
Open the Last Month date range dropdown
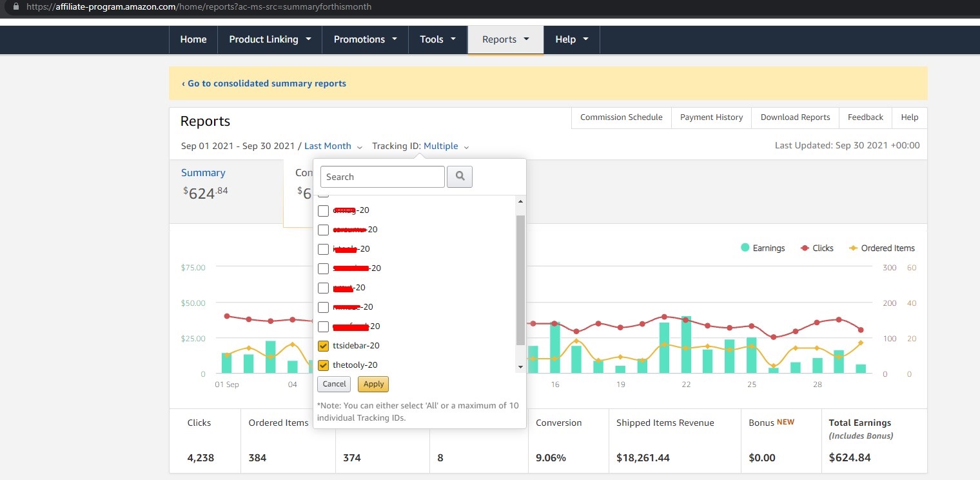click(x=333, y=146)
